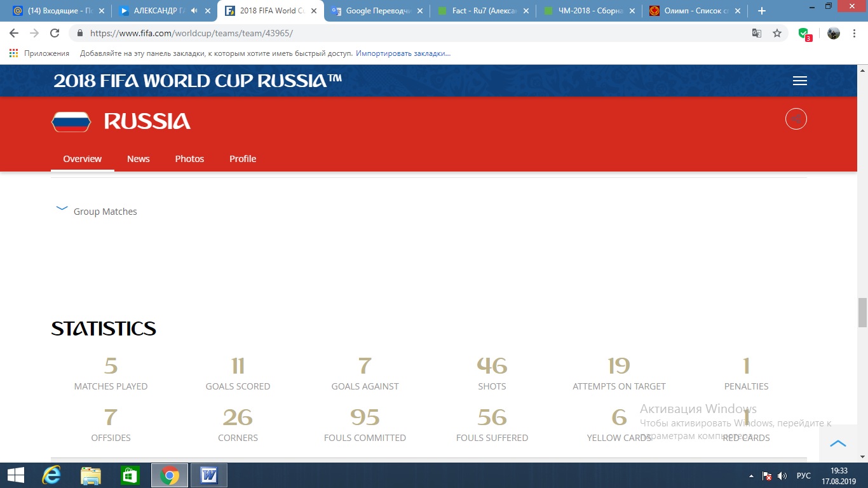Click the 2018 FIFA World Cup Russia title
Screen dimensions: 868x488
[x=198, y=81]
